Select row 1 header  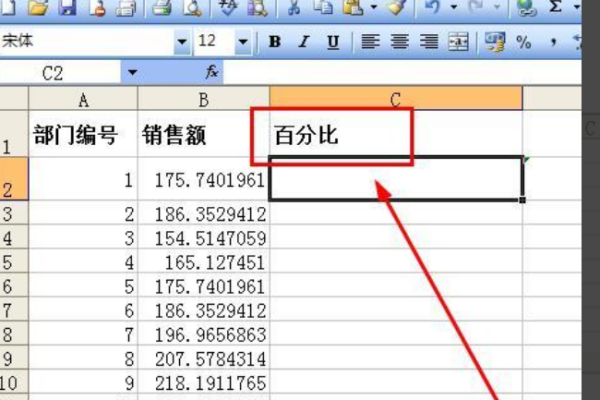[x=14, y=134]
